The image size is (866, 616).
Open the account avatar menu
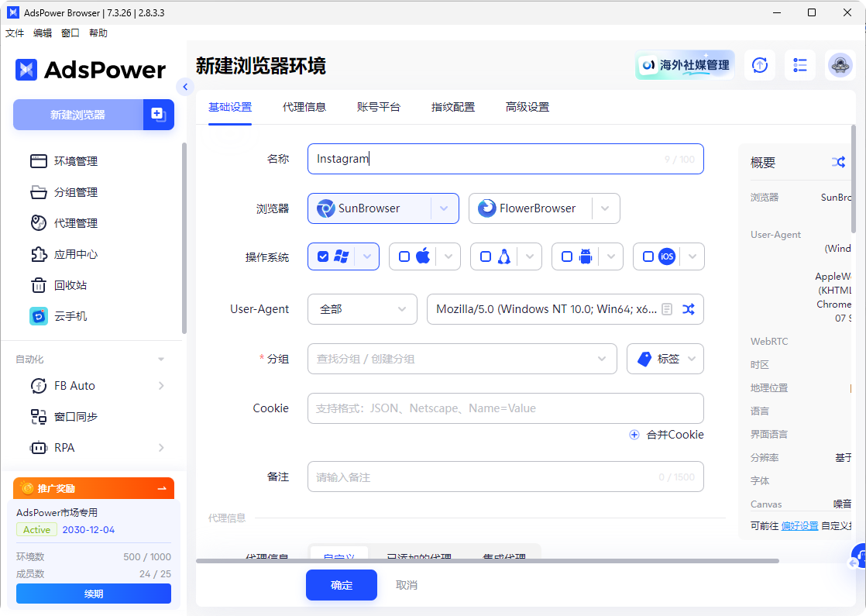(x=840, y=65)
